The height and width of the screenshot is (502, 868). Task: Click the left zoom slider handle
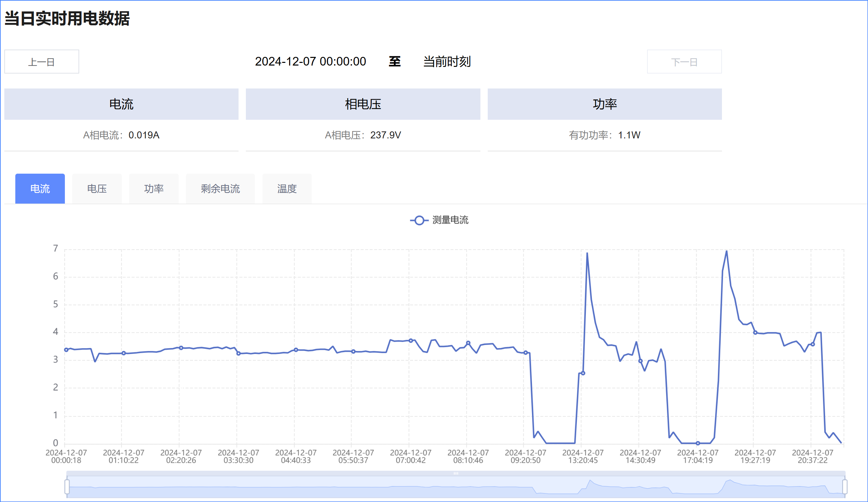tap(67, 486)
